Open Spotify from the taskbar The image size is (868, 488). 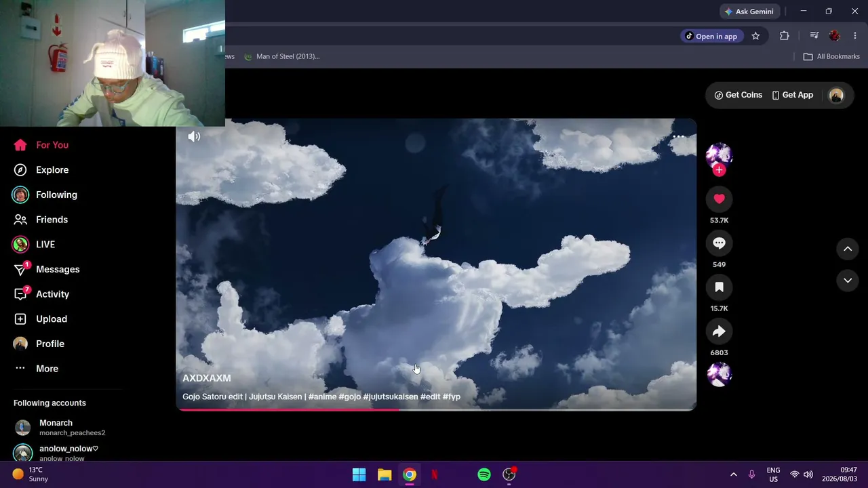point(484,474)
